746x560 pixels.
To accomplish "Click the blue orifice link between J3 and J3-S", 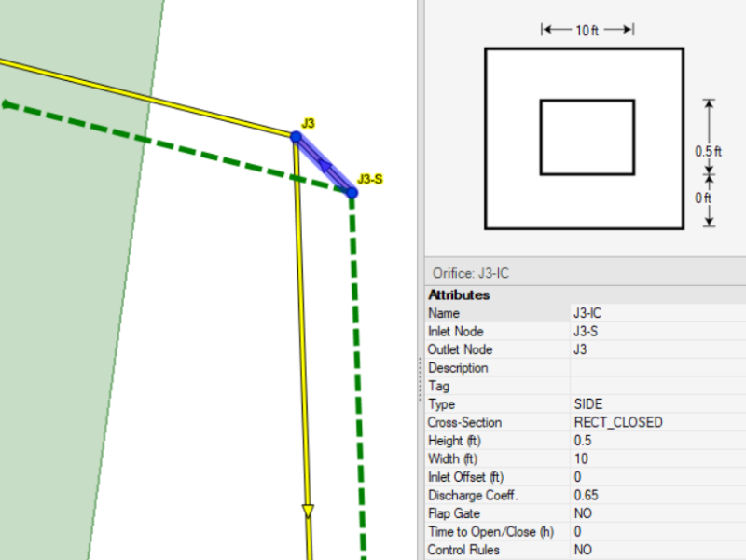I will [324, 165].
